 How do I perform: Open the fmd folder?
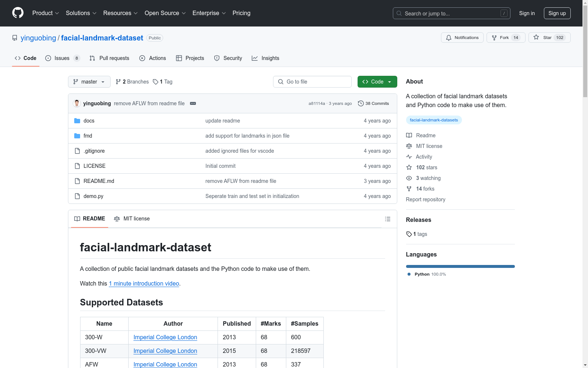(x=88, y=136)
